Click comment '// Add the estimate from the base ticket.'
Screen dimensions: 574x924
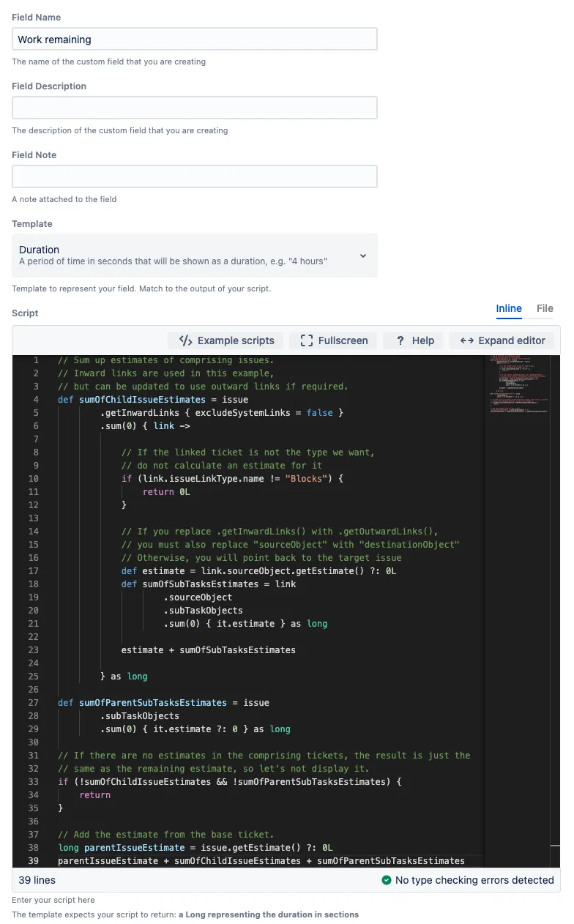(x=166, y=835)
